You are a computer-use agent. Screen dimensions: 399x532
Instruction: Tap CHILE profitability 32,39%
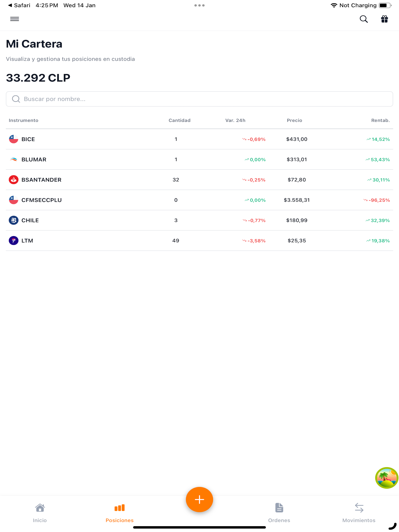coord(378,221)
